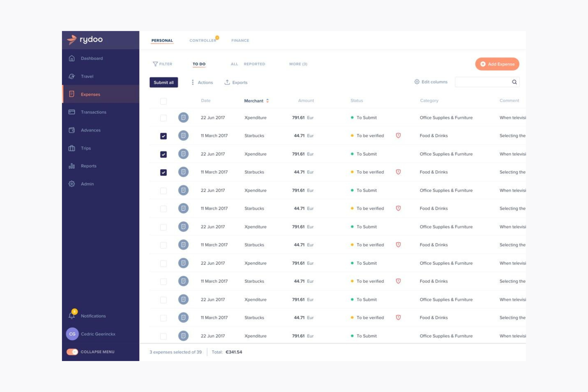The width and height of the screenshot is (588, 392).
Task: Tick the checkbox on the first Xpenditure row
Action: pyautogui.click(x=163, y=118)
